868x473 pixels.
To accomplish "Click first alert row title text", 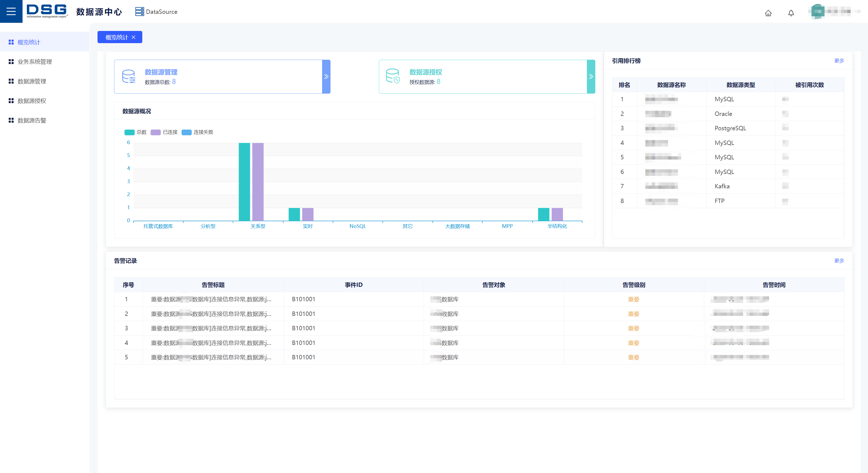I will pyautogui.click(x=211, y=299).
